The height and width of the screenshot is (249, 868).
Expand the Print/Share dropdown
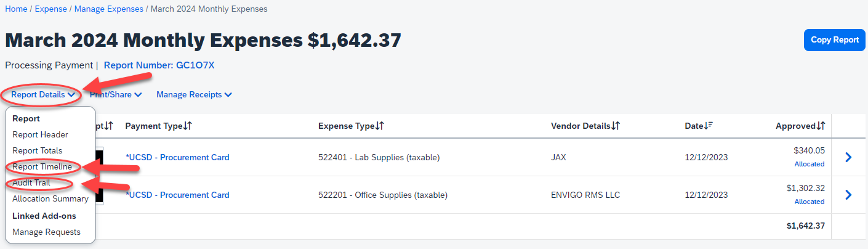[116, 95]
